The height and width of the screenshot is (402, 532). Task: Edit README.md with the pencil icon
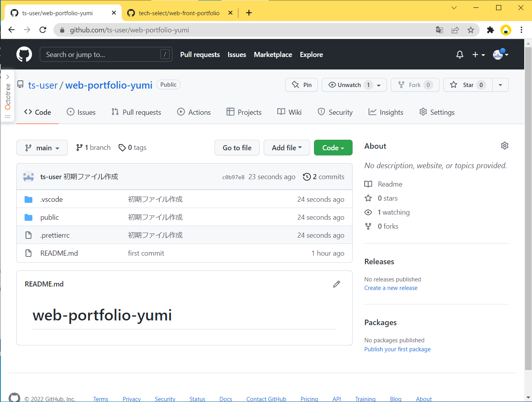point(337,284)
